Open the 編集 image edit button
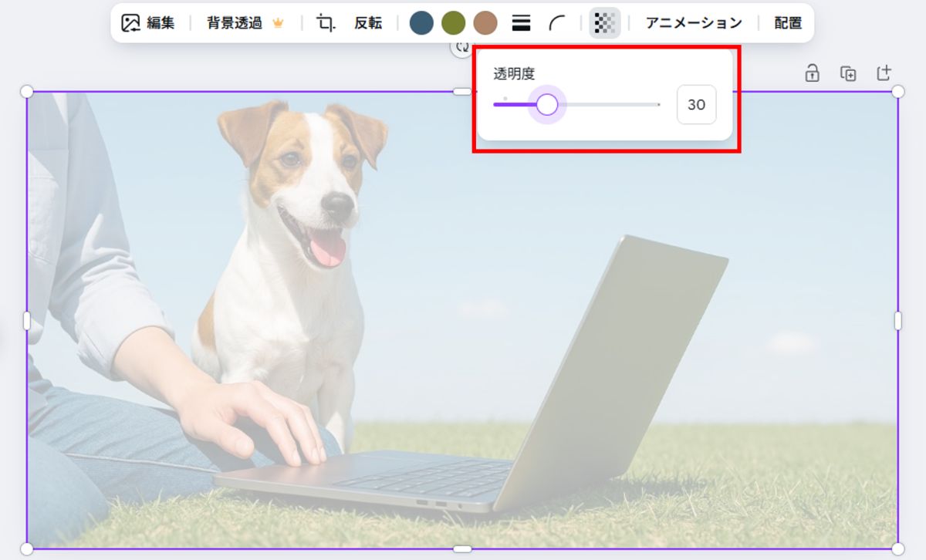 [x=148, y=23]
